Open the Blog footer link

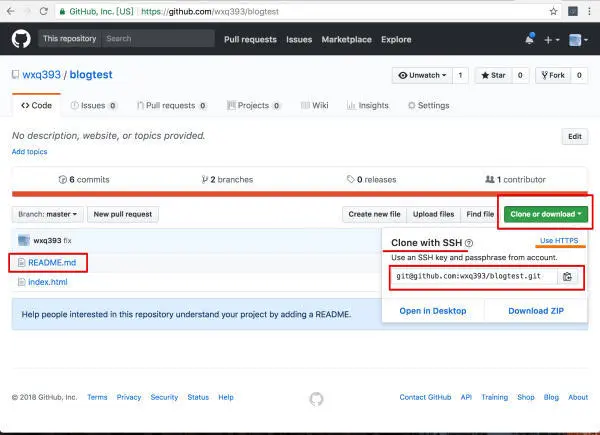(551, 397)
